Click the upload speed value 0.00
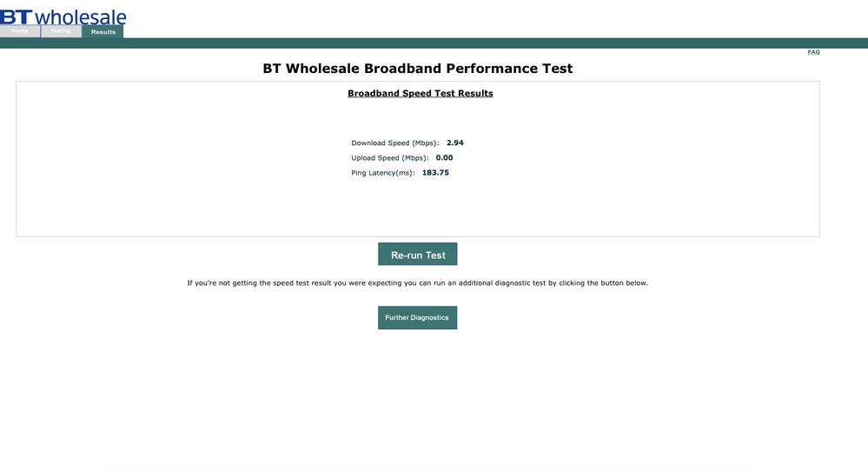The width and height of the screenshot is (868, 470). 444,158
